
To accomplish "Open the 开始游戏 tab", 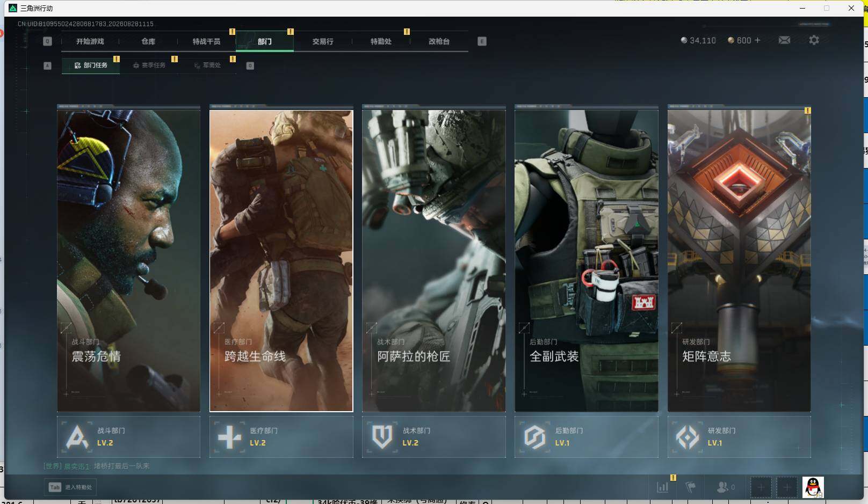I will point(90,41).
